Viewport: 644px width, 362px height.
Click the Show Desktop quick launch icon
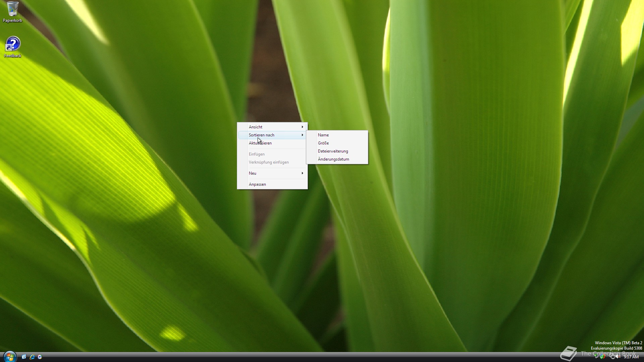(x=24, y=357)
